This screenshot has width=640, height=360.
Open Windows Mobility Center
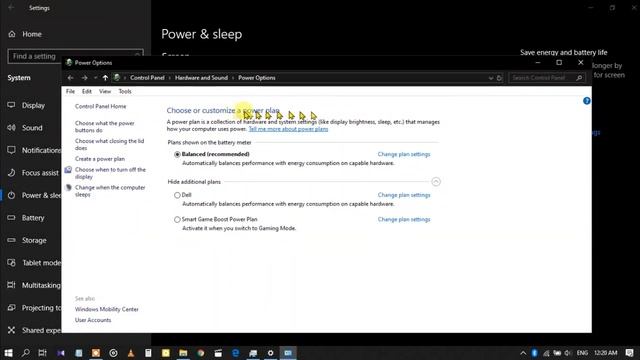[x=107, y=309]
